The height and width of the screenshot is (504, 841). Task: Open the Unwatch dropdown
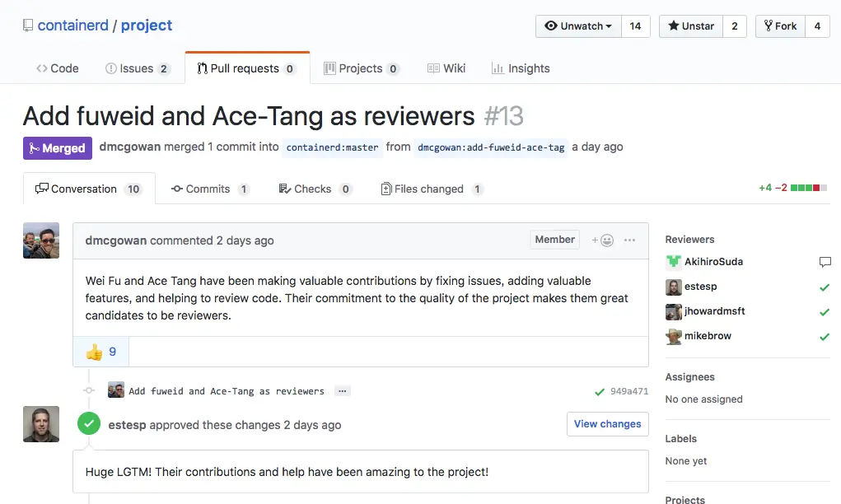coord(578,26)
